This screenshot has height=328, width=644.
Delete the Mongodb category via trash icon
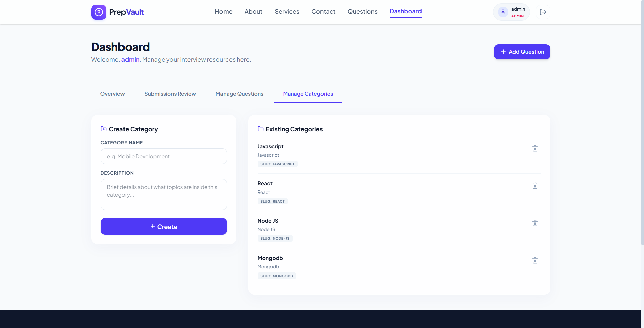[x=535, y=260]
